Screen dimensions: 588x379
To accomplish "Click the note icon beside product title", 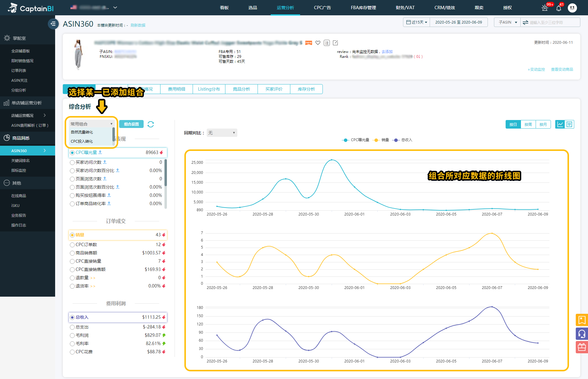I will click(x=327, y=43).
